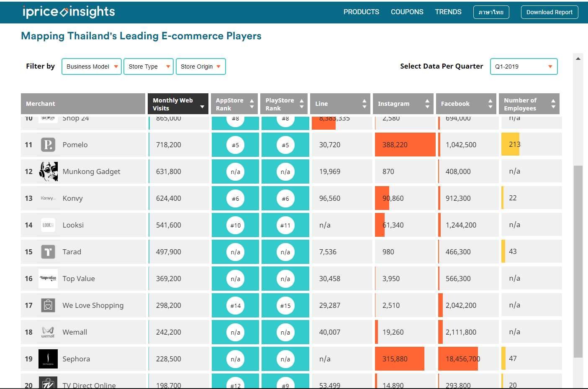
Task: Sort by Instagram followers column
Action: pyautogui.click(x=403, y=104)
